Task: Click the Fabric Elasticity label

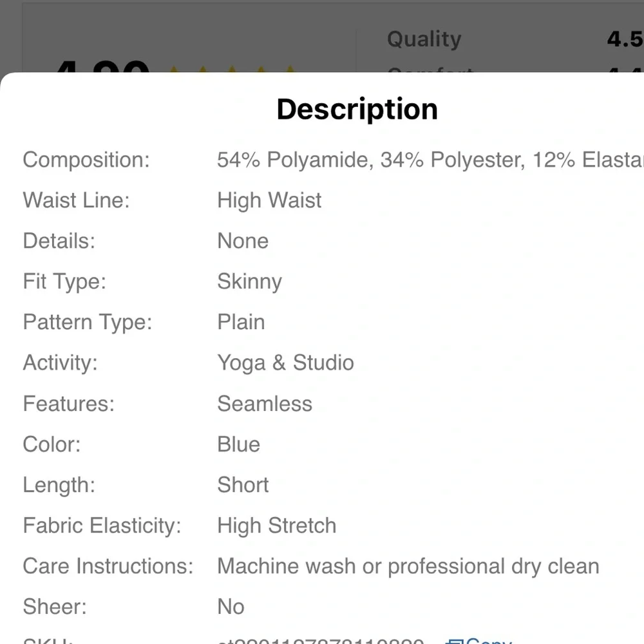Action: pyautogui.click(x=102, y=526)
